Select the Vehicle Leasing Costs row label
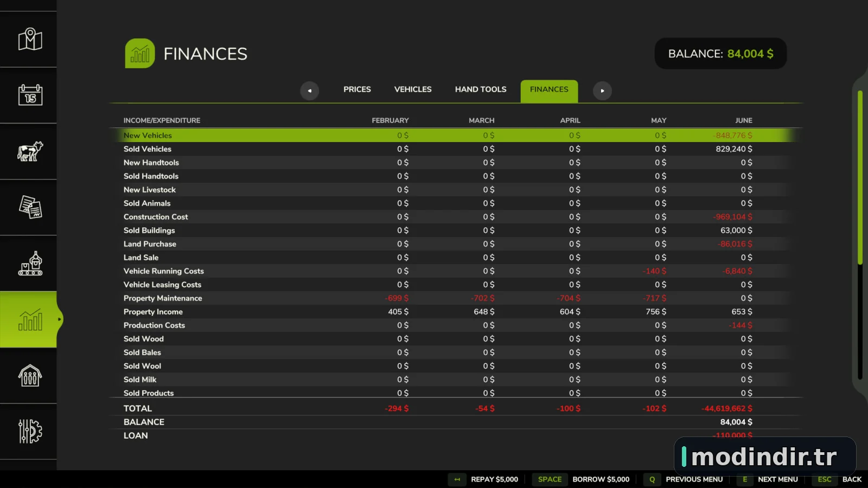This screenshot has width=868, height=488. pos(162,285)
